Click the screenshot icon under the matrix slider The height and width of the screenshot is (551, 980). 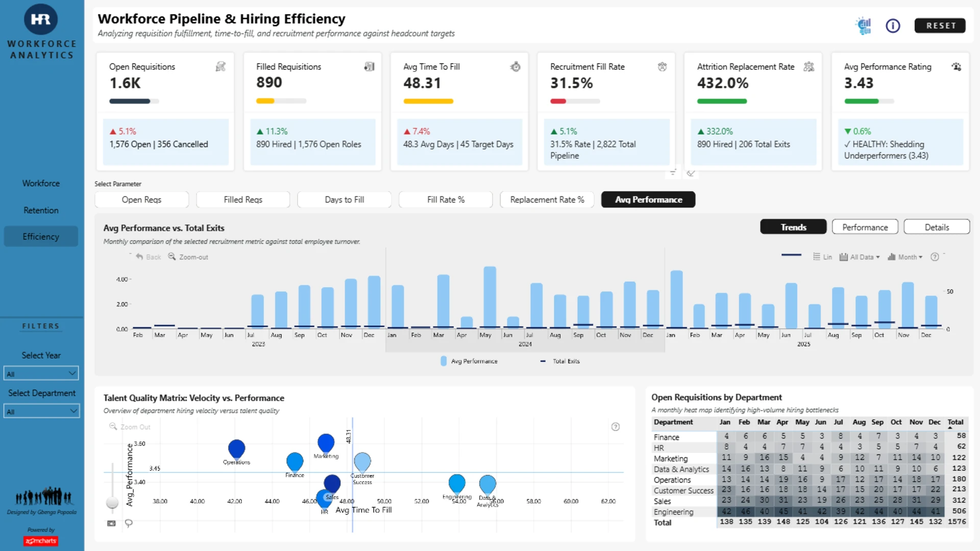(x=111, y=523)
